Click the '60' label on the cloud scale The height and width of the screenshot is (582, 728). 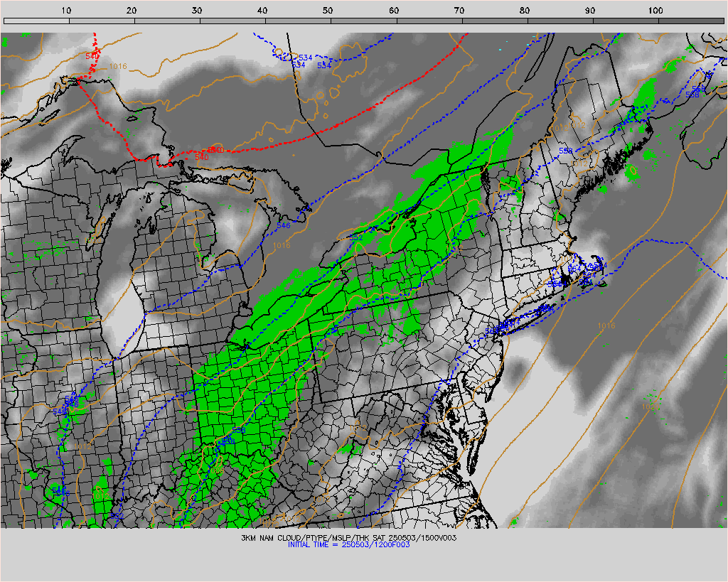pyautogui.click(x=394, y=10)
